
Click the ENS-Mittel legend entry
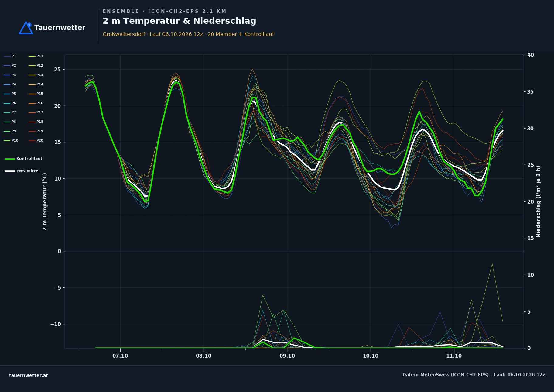(x=22, y=171)
